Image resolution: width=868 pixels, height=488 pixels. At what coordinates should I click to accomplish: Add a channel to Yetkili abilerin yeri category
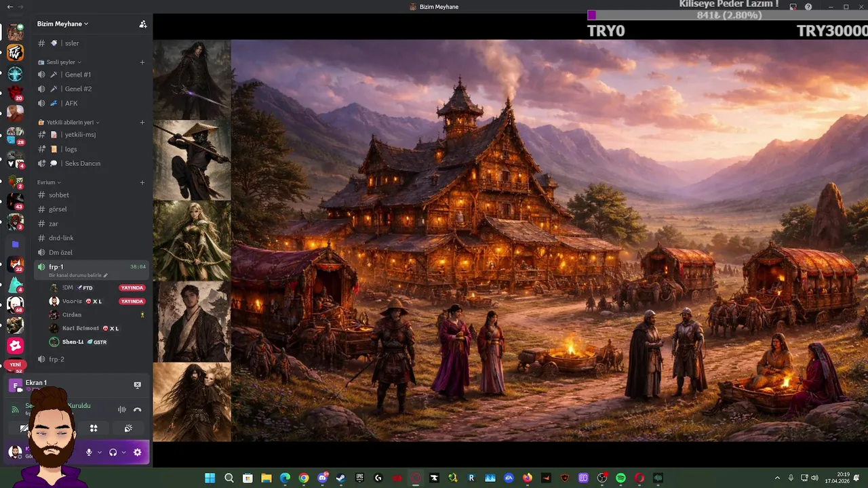pos(142,123)
